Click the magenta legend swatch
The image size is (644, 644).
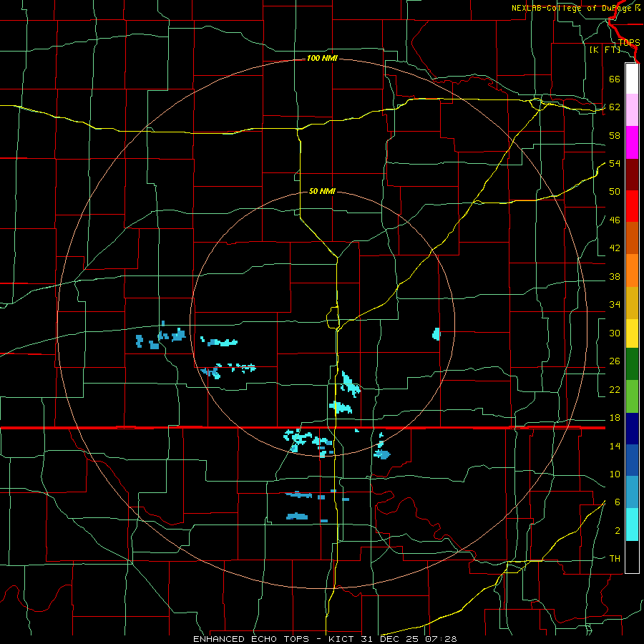pos(632,142)
